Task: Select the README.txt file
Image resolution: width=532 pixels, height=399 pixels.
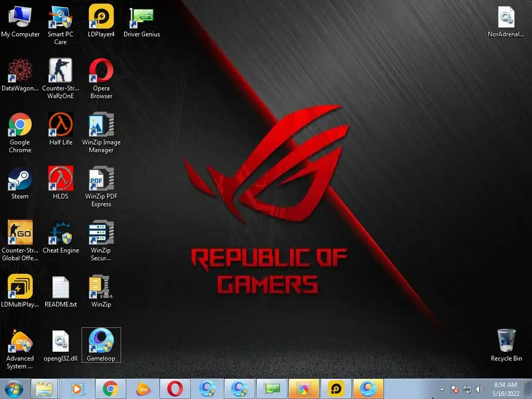Action: pos(60,291)
